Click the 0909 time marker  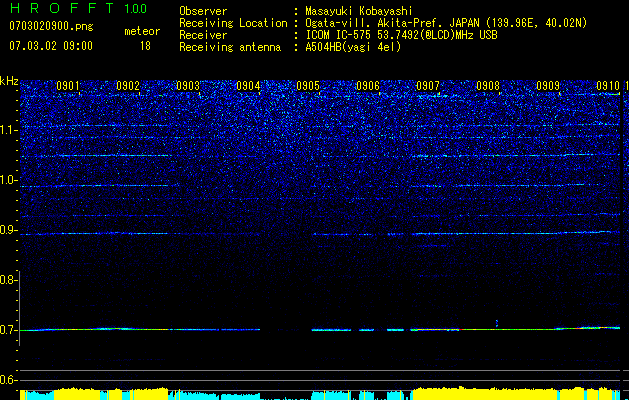pyautogui.click(x=548, y=86)
